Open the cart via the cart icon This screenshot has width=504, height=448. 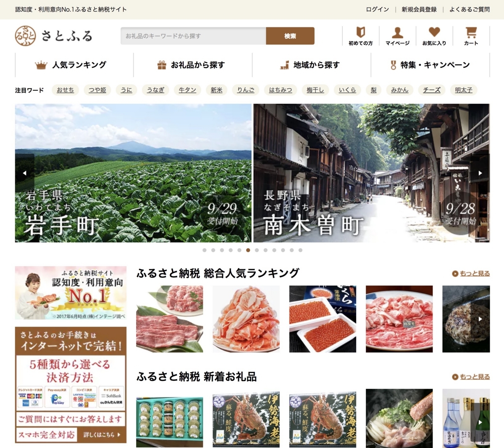[470, 32]
